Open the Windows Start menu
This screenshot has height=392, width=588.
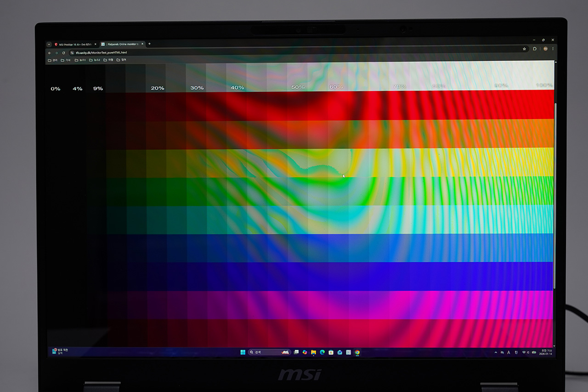242,352
